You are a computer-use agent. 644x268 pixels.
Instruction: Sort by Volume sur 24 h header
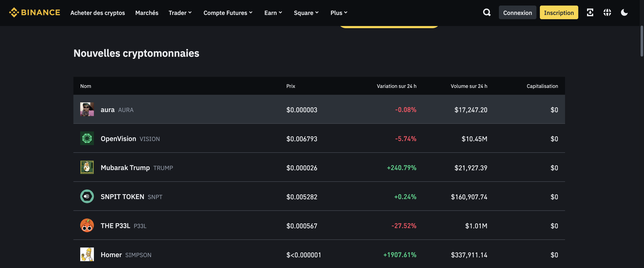click(469, 86)
